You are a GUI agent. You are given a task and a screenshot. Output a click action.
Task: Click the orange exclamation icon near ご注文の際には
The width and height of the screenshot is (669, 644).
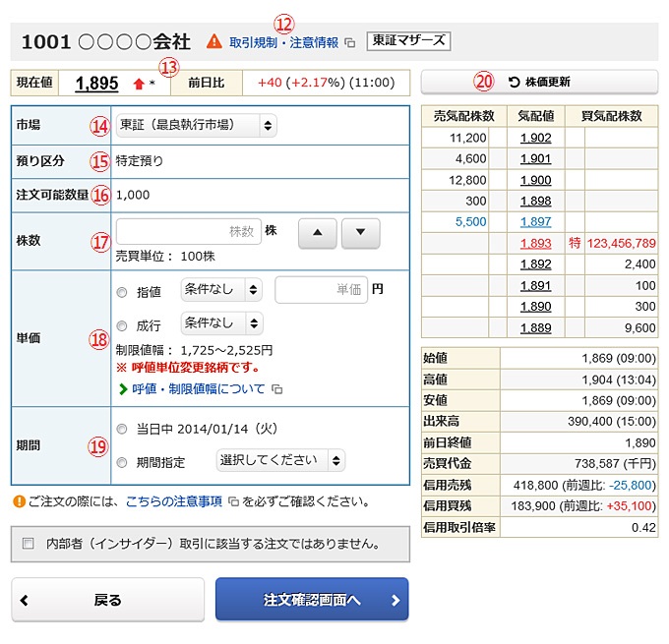(x=20, y=501)
